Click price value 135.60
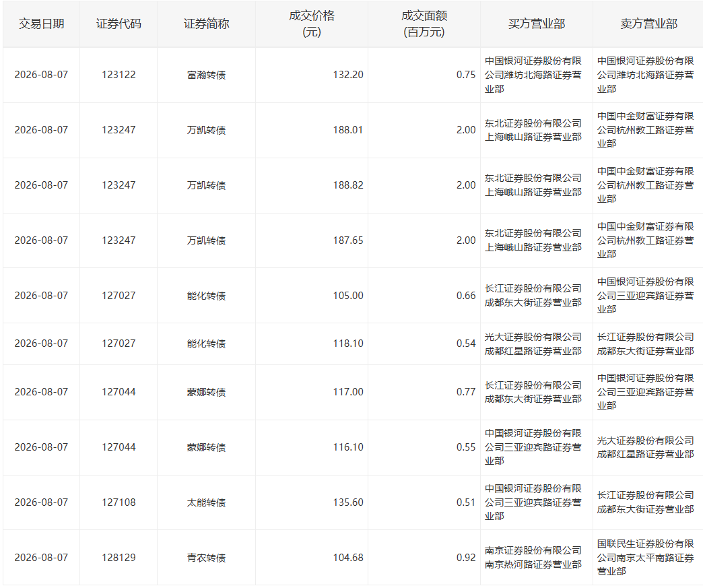The height and width of the screenshot is (588, 703). [x=348, y=502]
